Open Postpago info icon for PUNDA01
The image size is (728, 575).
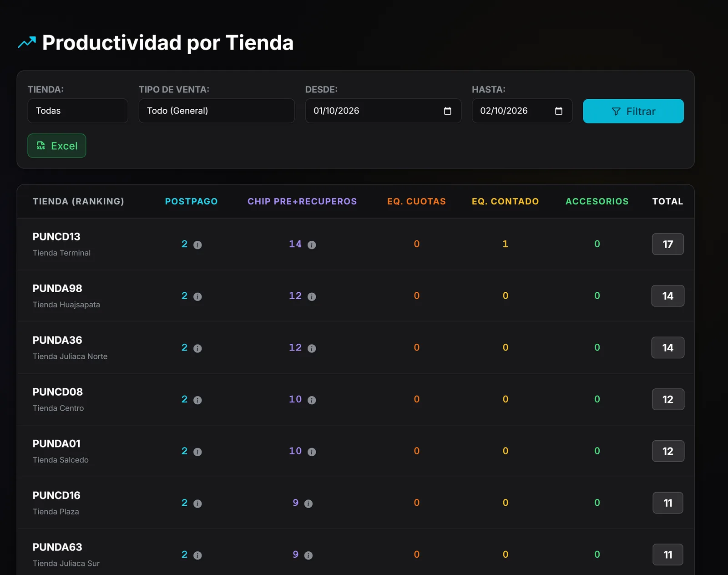point(197,452)
